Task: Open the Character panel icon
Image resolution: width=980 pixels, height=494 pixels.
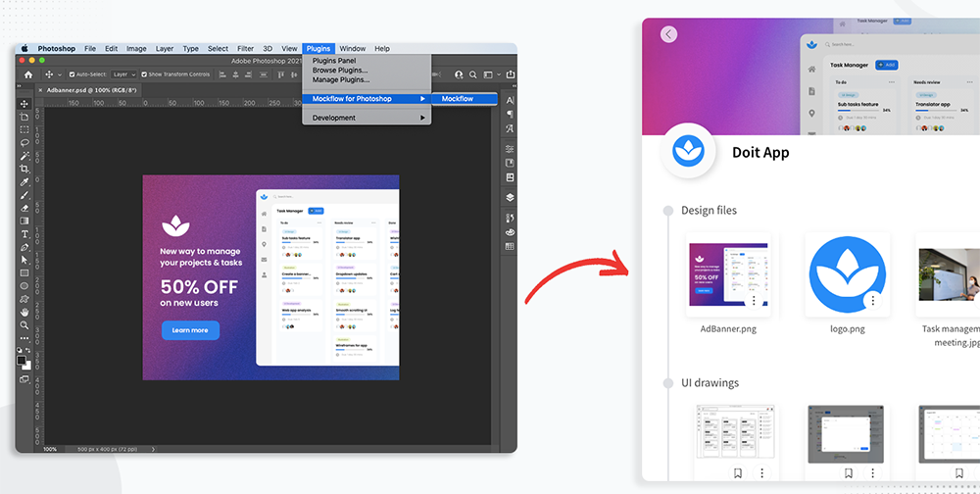Action: (x=510, y=100)
